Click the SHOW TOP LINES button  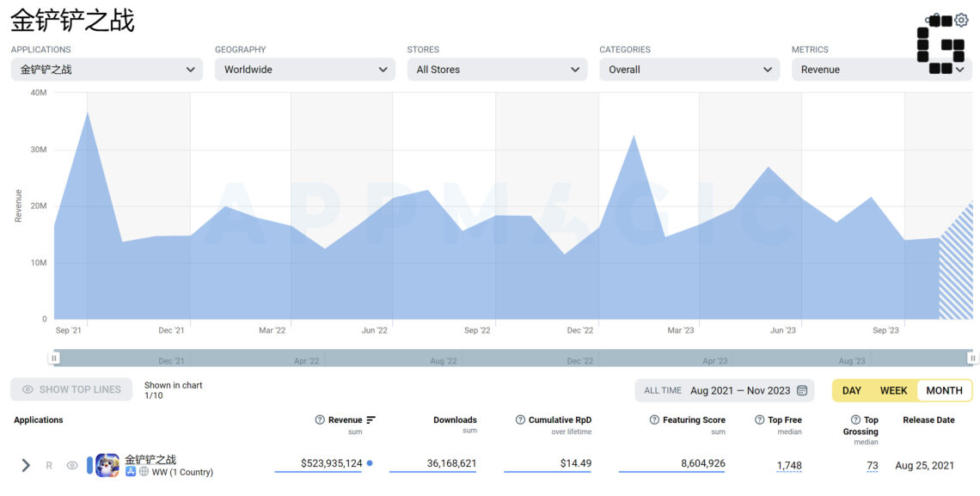pyautogui.click(x=71, y=389)
